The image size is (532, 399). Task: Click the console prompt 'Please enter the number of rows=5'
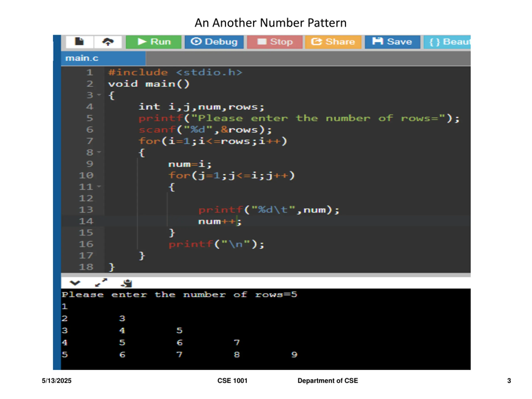(179, 295)
